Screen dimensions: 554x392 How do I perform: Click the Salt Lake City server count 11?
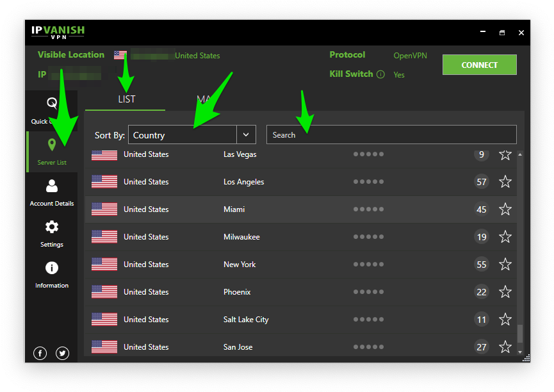[482, 320]
